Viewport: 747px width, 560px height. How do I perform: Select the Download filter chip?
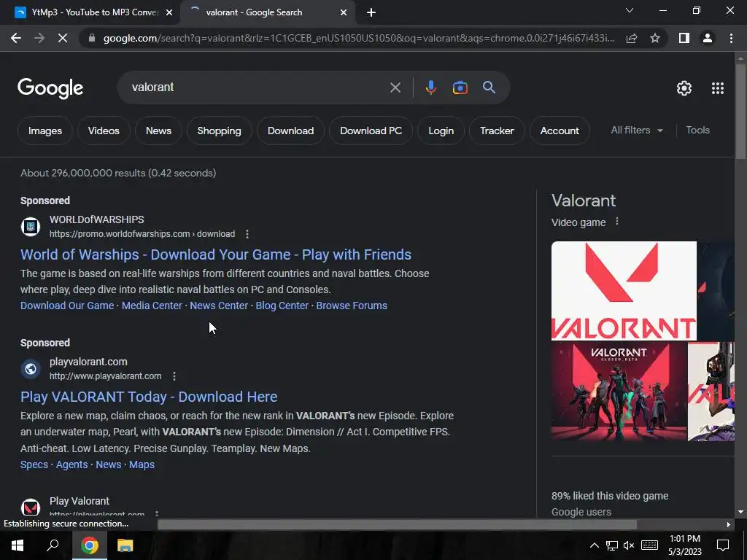pos(290,131)
